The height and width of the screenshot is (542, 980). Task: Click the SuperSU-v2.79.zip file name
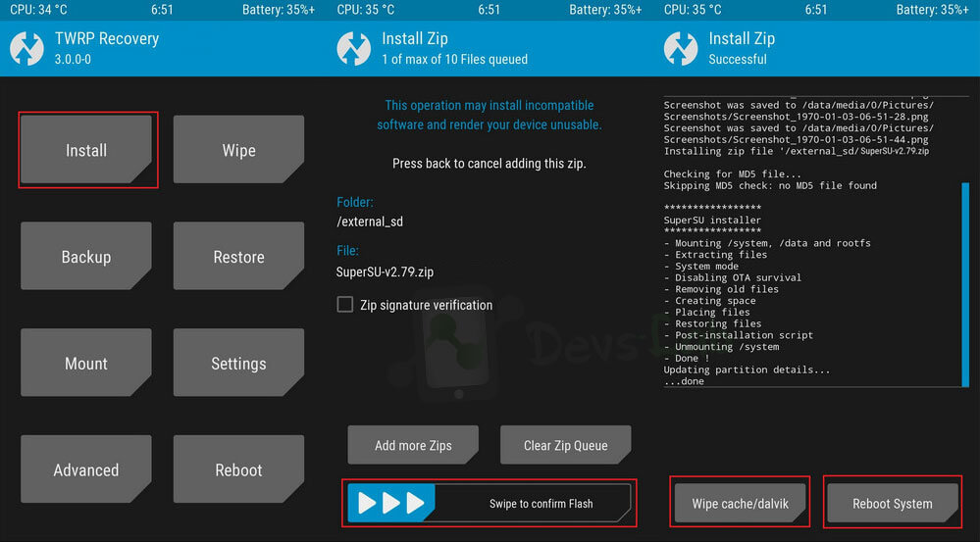385,272
